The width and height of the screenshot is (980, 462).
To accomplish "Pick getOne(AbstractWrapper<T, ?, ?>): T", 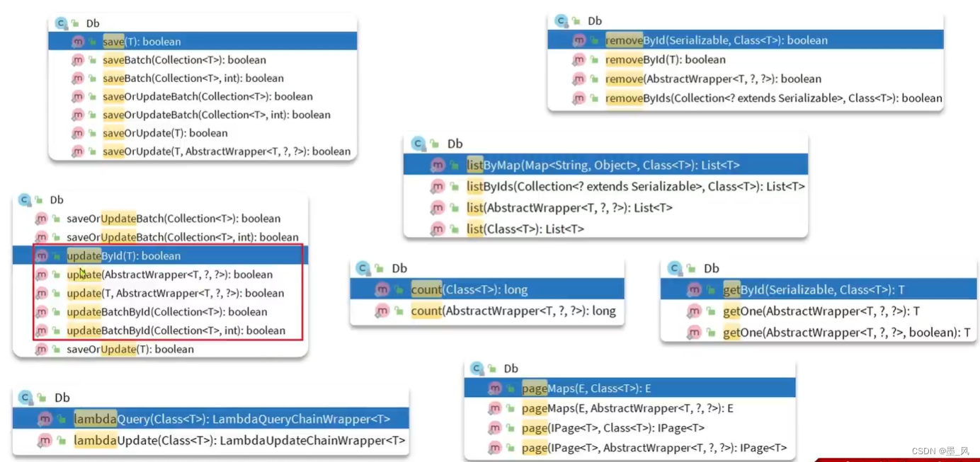I will [x=821, y=311].
